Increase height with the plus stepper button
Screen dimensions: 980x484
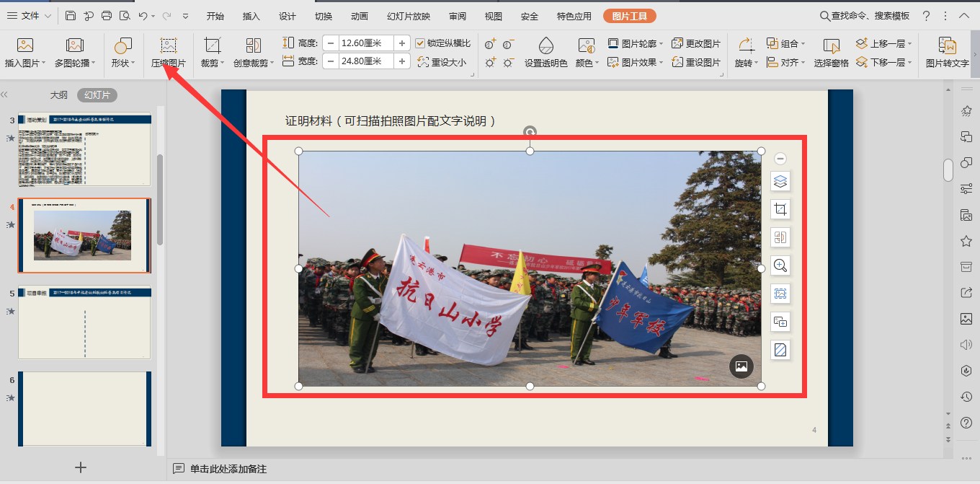pos(402,43)
